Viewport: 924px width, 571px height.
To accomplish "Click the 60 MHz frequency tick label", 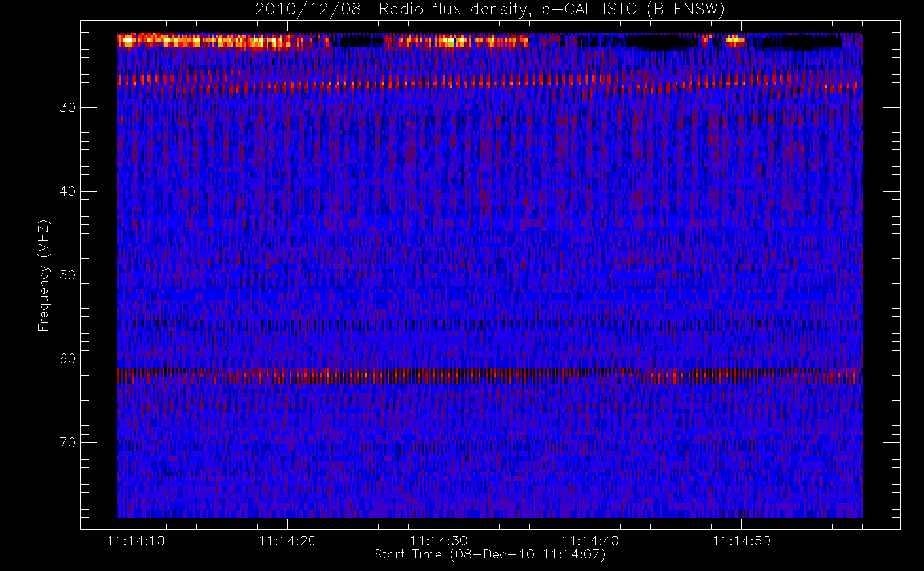I will coord(67,358).
